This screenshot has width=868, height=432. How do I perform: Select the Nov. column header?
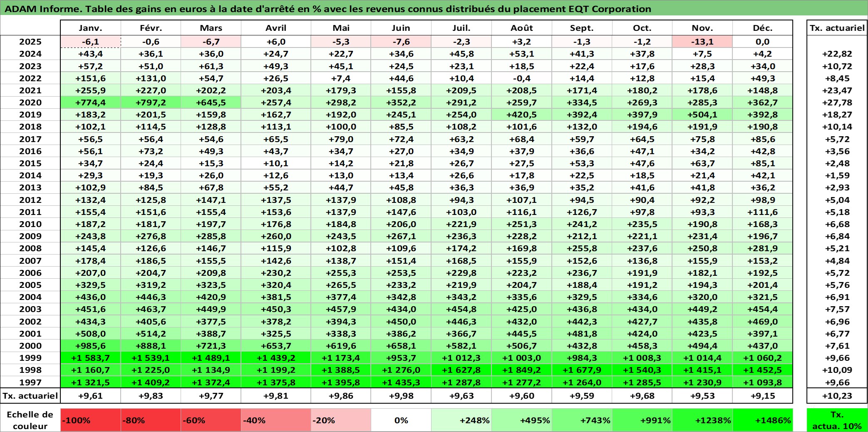point(702,28)
